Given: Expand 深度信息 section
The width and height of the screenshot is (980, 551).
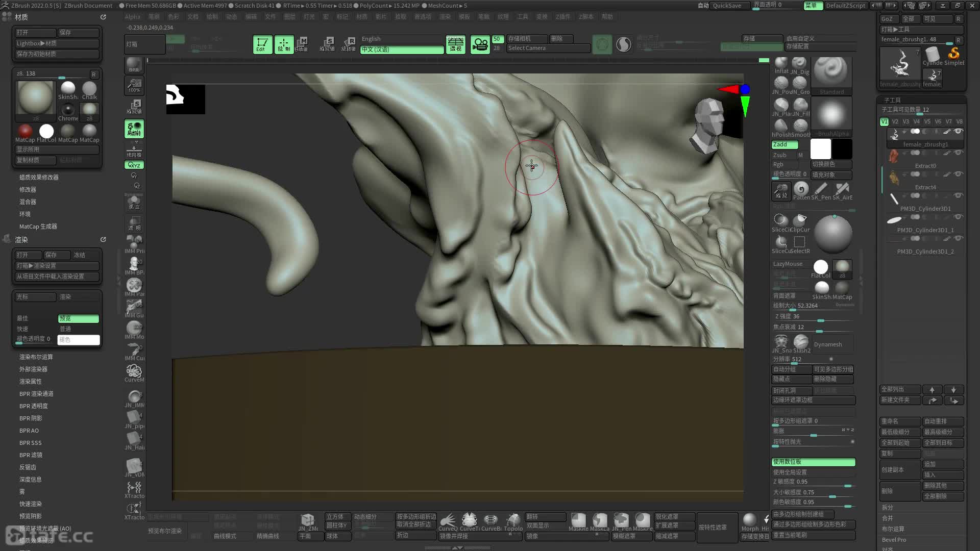Looking at the screenshot, I should [x=31, y=480].
